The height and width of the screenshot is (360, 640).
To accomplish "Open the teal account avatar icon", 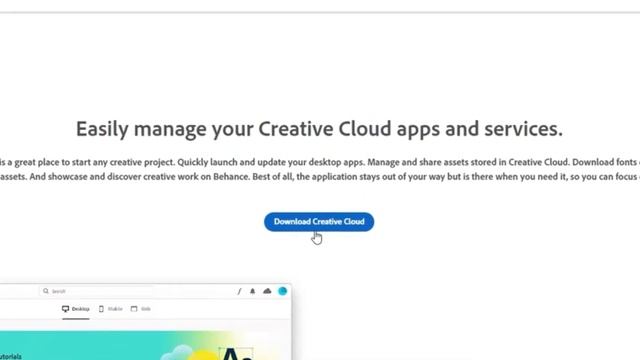I will [x=282, y=291].
